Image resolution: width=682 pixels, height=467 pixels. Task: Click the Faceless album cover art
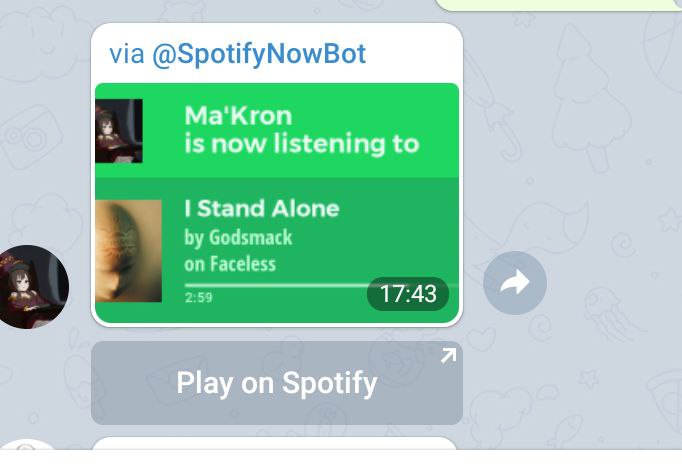(128, 251)
